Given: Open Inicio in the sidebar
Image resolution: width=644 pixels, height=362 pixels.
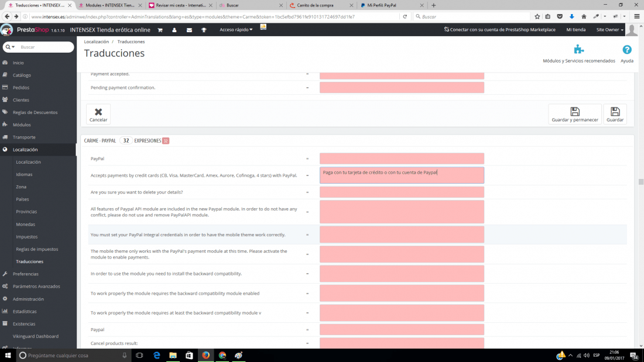Looking at the screenshot, I should coord(18,63).
